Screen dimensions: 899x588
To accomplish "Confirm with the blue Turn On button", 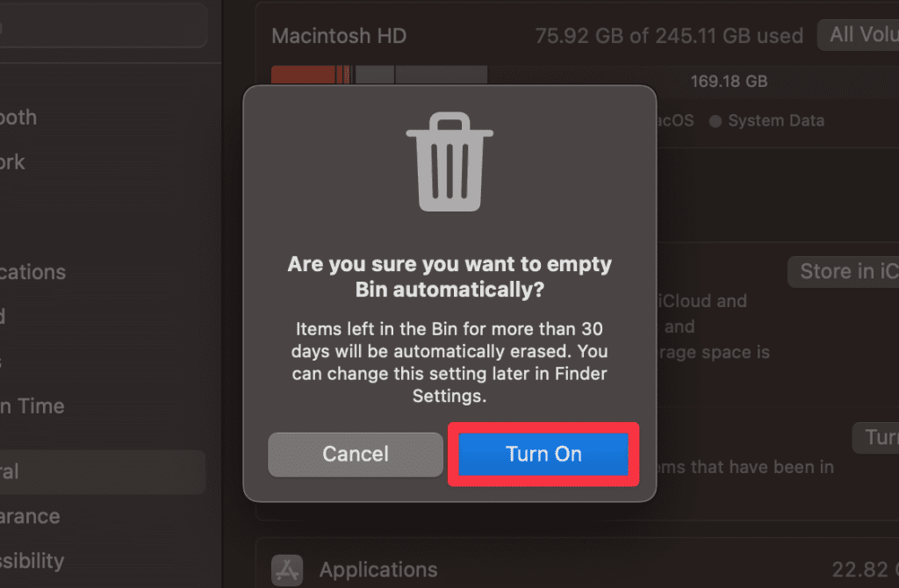I will [543, 454].
